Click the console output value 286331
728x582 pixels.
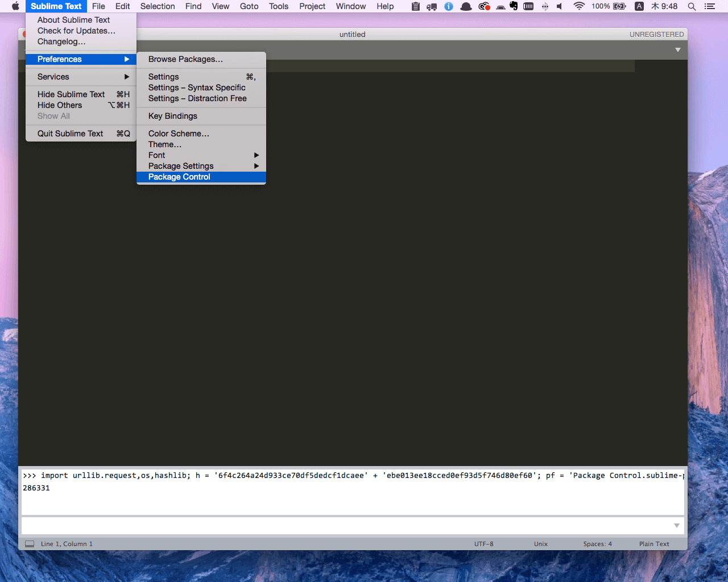tap(36, 488)
